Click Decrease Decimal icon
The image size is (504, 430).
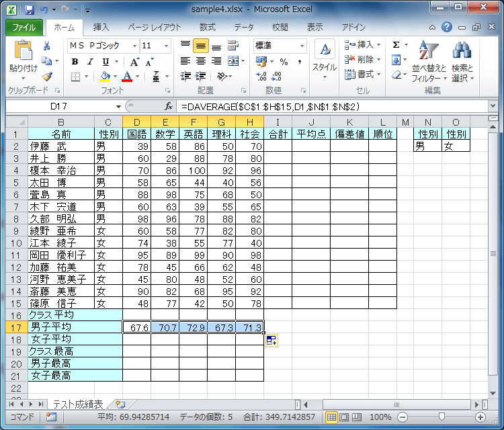[x=276, y=76]
